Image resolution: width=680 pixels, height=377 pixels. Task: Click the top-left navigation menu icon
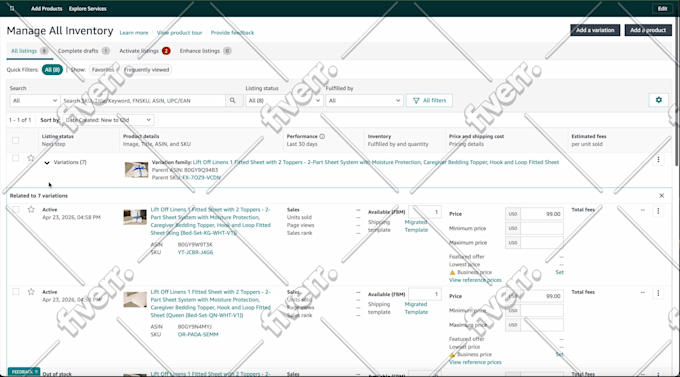12,8
